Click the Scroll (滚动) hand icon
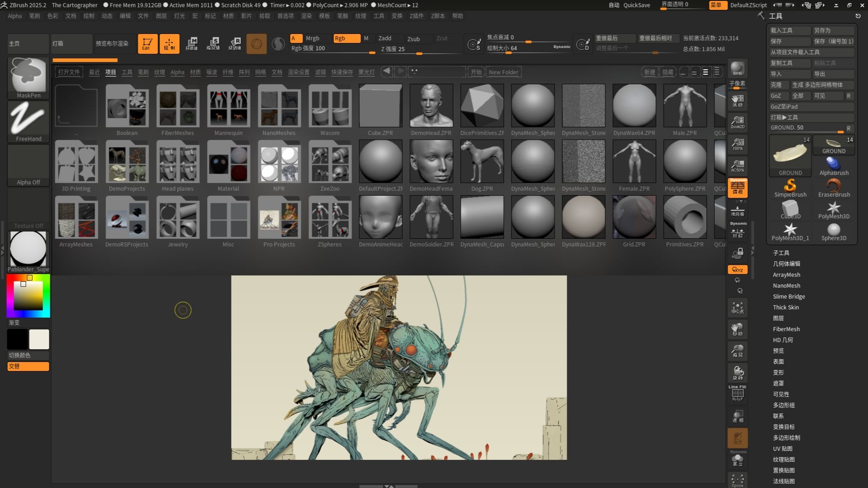Viewport: 868px width, 488px height. point(738,101)
